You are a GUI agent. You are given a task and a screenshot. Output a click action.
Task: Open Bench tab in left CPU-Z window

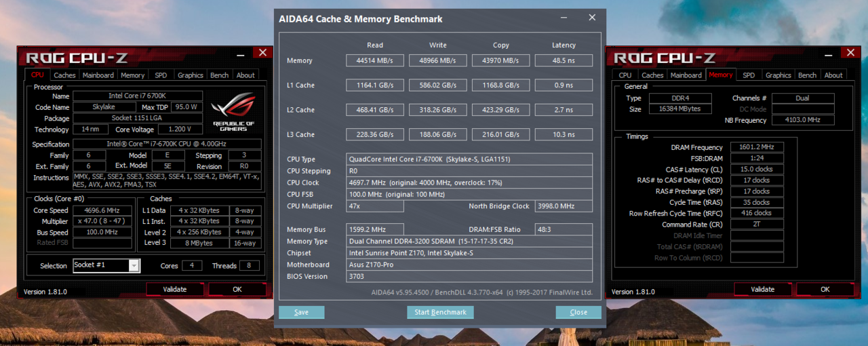[219, 75]
